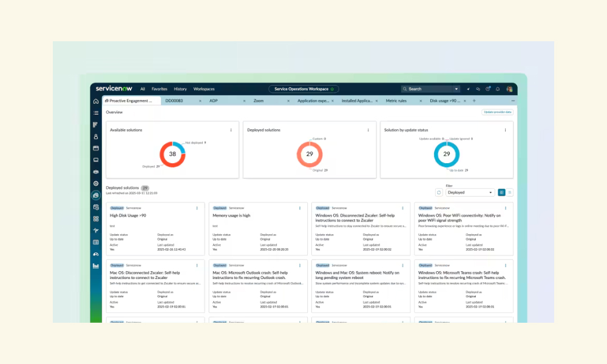
Task: Open the Favorites menu
Action: click(x=160, y=89)
